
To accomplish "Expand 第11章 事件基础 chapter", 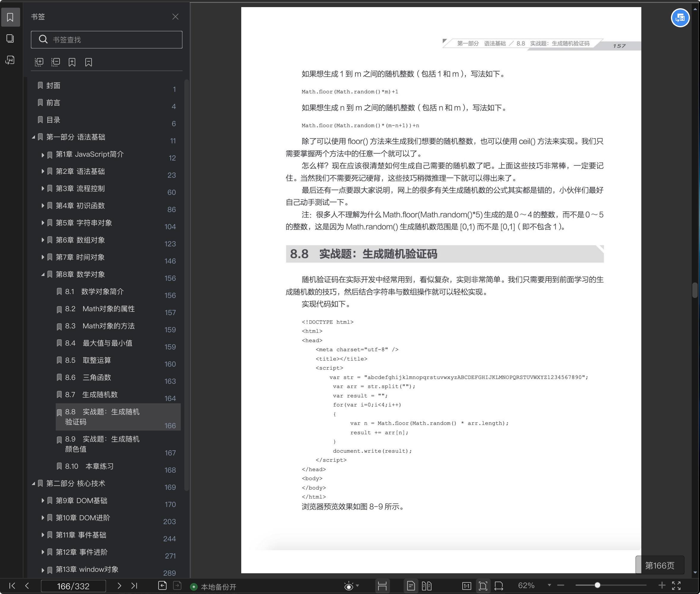I will pos(43,535).
